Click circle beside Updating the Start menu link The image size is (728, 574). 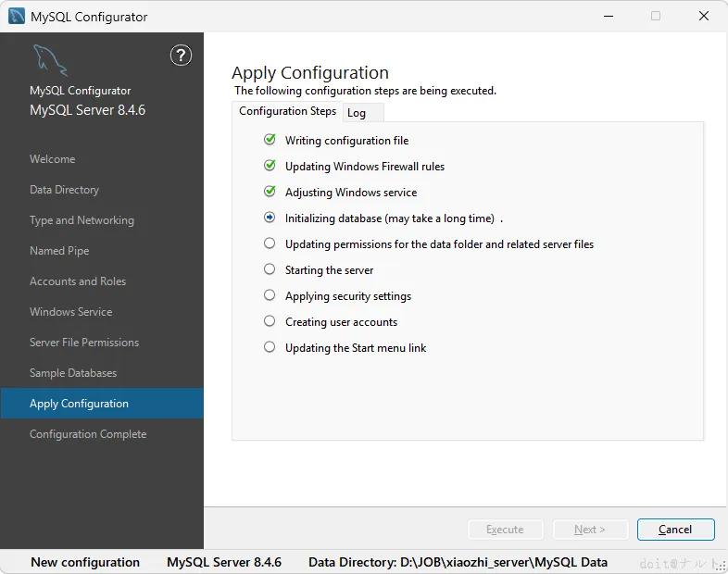point(270,347)
